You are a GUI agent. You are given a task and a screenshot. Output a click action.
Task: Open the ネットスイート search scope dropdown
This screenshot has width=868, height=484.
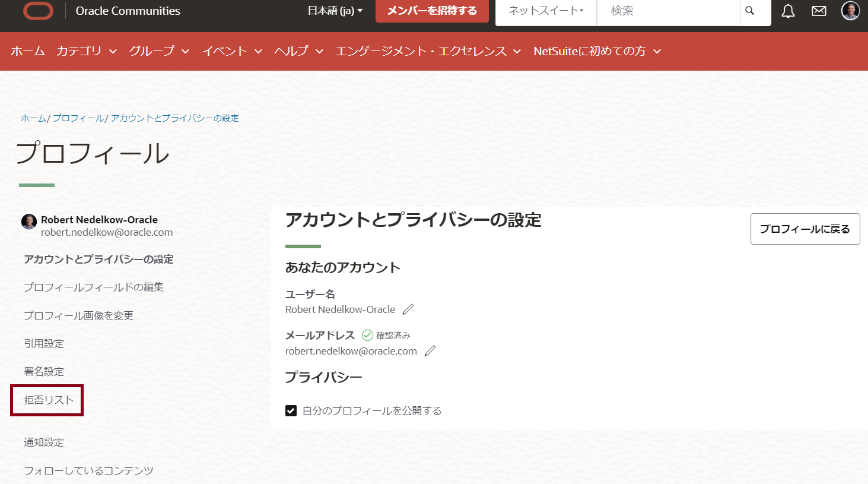(x=544, y=11)
